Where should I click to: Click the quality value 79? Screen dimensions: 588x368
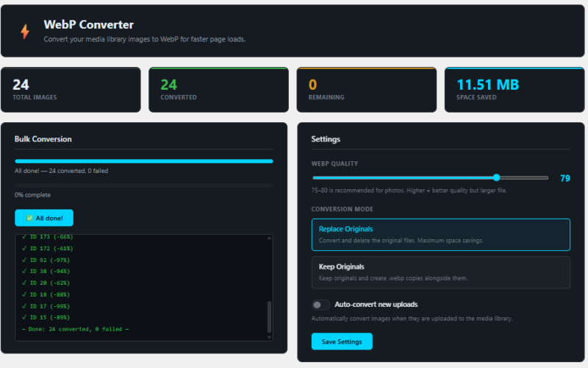pyautogui.click(x=564, y=178)
